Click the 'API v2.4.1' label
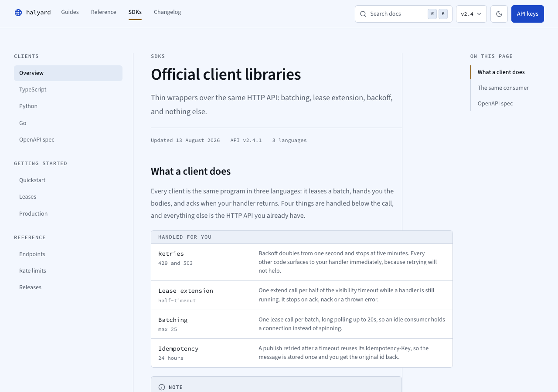 click(x=246, y=140)
